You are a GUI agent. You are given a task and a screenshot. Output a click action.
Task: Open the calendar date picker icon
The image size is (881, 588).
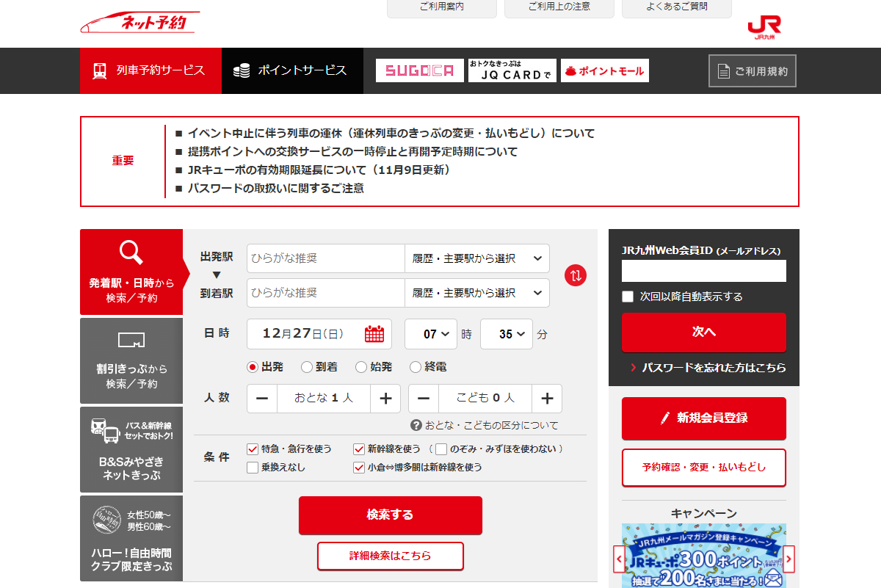(374, 334)
